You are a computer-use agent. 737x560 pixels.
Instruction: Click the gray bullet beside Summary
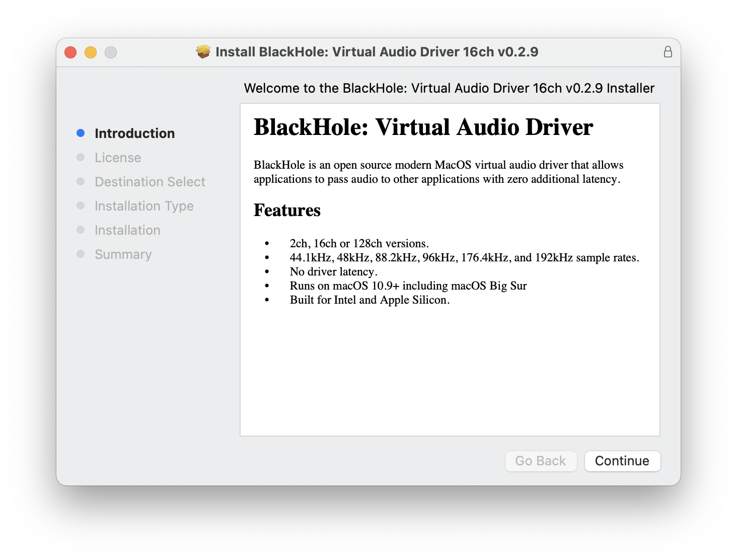click(81, 254)
